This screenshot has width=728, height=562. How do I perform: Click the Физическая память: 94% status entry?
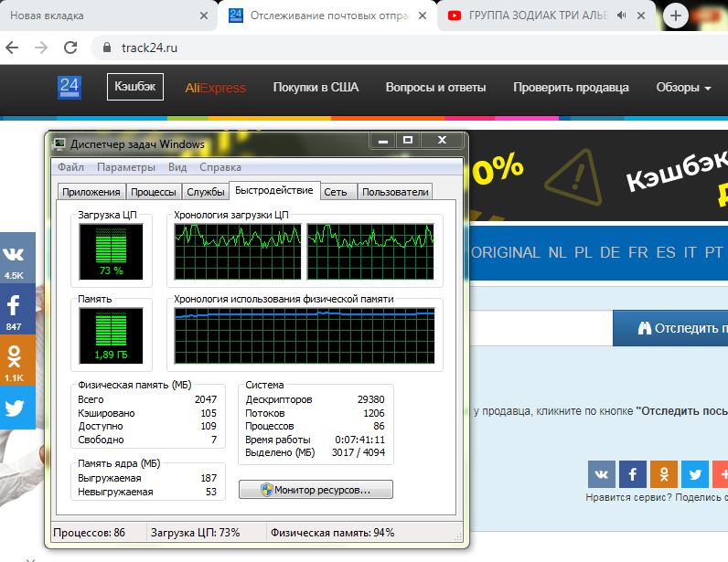(x=332, y=532)
